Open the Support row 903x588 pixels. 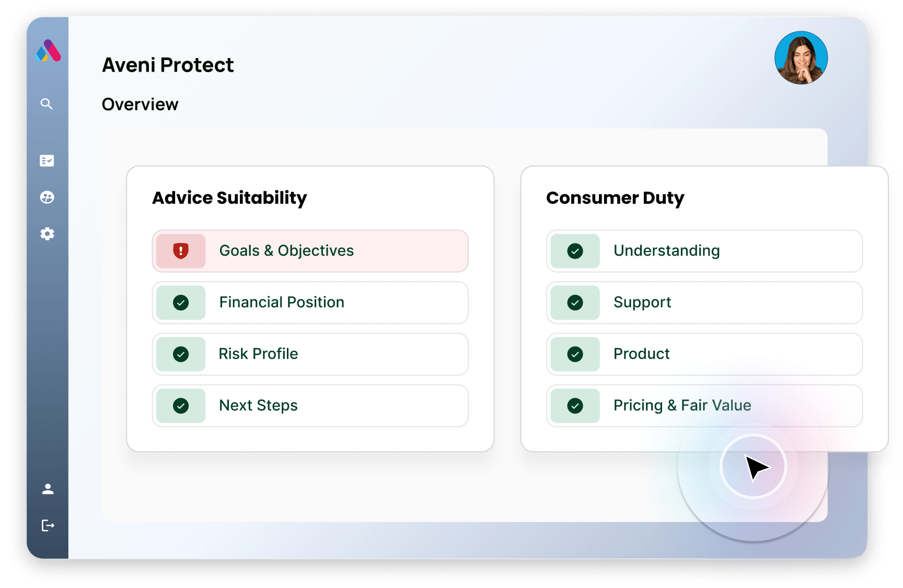pos(704,303)
